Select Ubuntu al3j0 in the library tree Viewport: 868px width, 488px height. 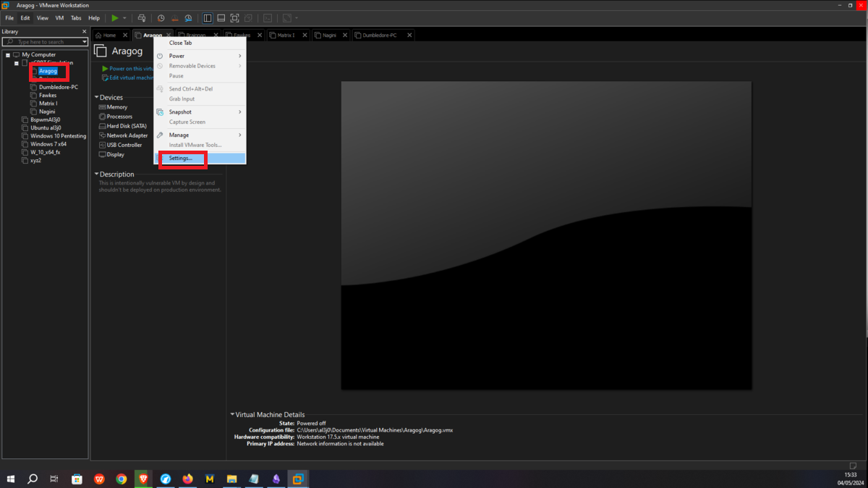tap(46, 127)
